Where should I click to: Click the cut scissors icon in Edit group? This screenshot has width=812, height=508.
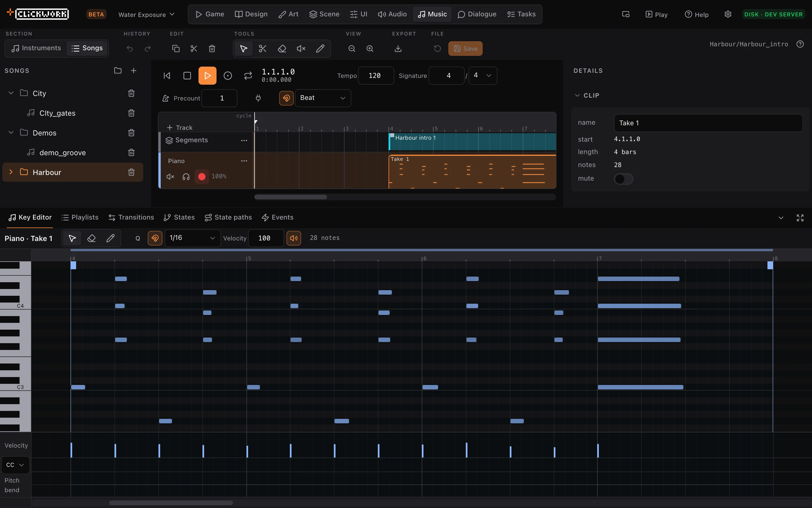(194, 49)
